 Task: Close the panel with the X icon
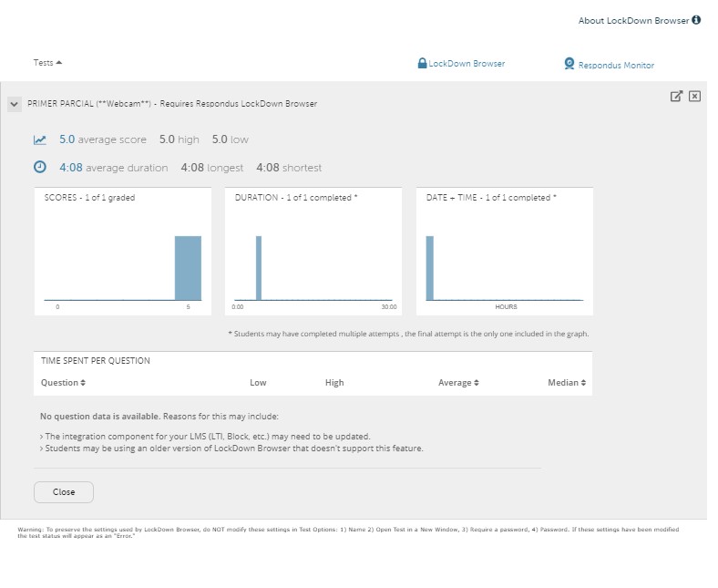pyautogui.click(x=694, y=97)
